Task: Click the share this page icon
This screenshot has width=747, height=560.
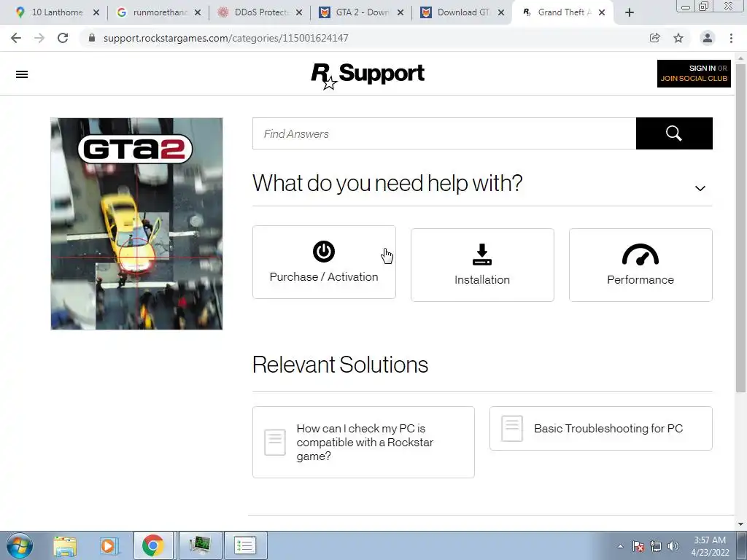Action: (655, 38)
